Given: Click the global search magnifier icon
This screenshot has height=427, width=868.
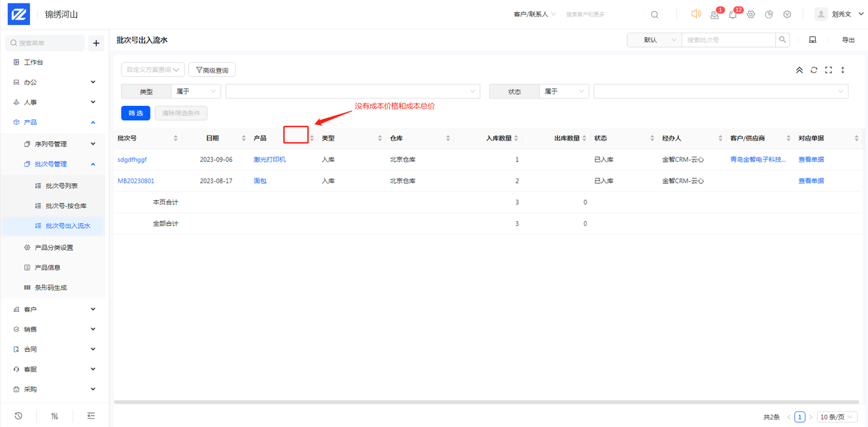Looking at the screenshot, I should 654,14.
